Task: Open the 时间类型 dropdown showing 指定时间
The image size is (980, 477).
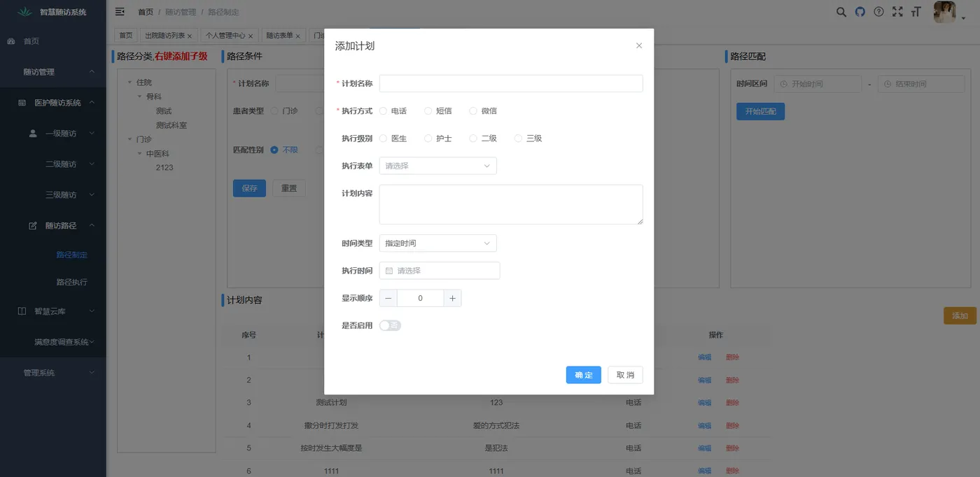Action: [437, 243]
